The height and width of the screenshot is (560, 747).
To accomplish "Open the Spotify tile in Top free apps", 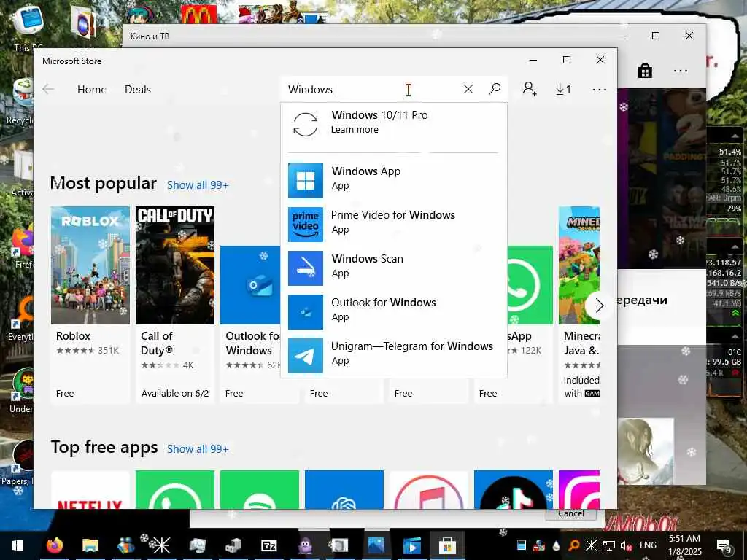I will 260,489.
